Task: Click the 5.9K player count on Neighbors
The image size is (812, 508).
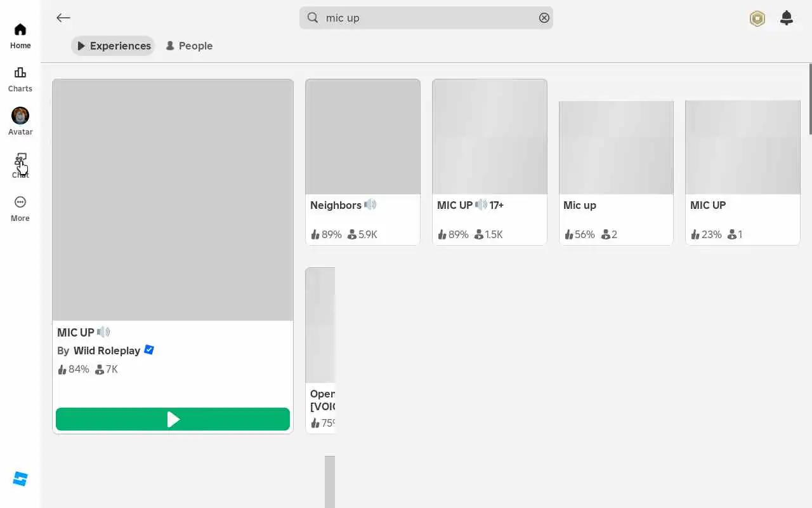Action: [x=362, y=234]
